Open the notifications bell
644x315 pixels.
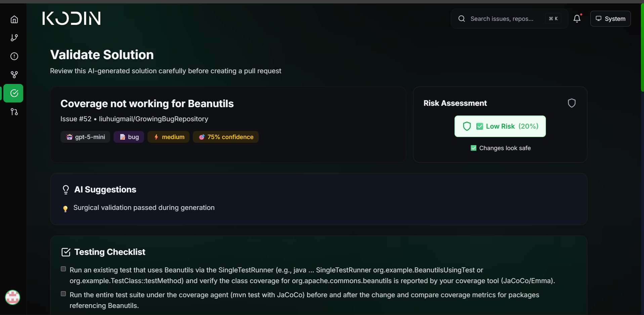[577, 19]
